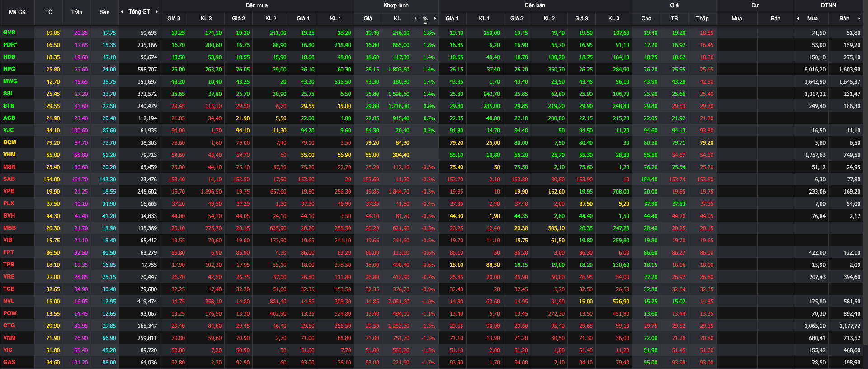Open the PLX stock symbol
Viewport: 868px width, 369px height.
[9, 203]
